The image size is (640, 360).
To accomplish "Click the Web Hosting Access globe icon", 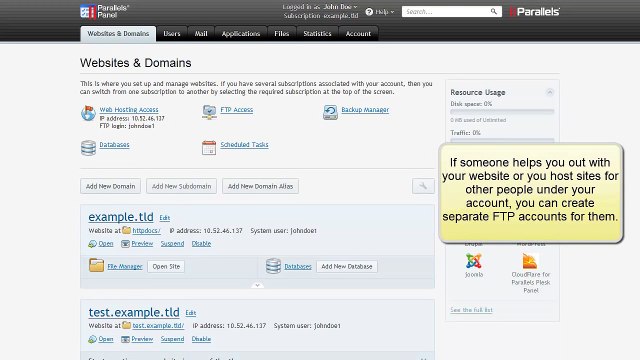I will (x=88, y=113).
